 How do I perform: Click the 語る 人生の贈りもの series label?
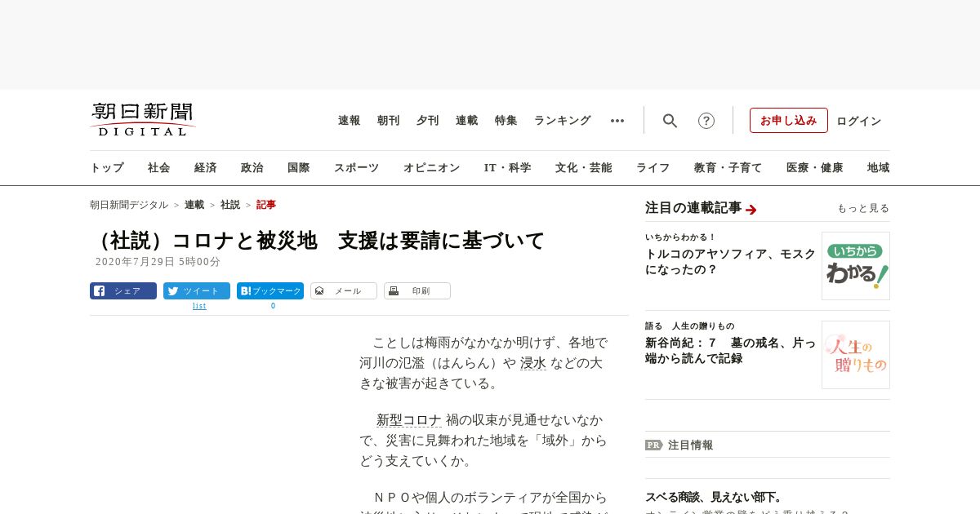coord(689,326)
